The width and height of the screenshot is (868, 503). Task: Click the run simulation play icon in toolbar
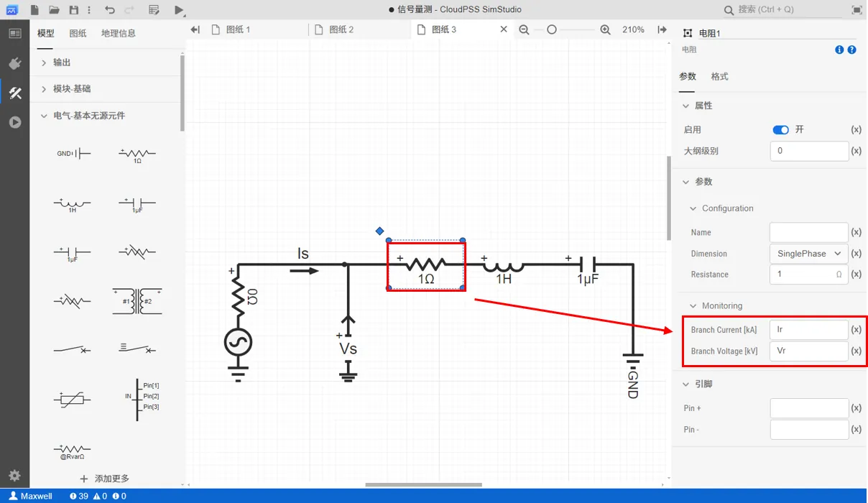pyautogui.click(x=179, y=10)
